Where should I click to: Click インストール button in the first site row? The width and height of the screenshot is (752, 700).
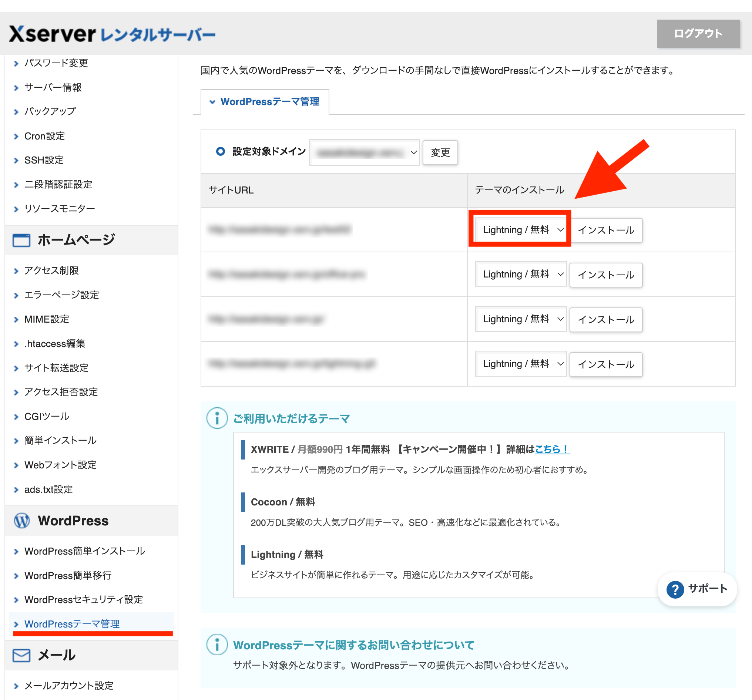[606, 230]
